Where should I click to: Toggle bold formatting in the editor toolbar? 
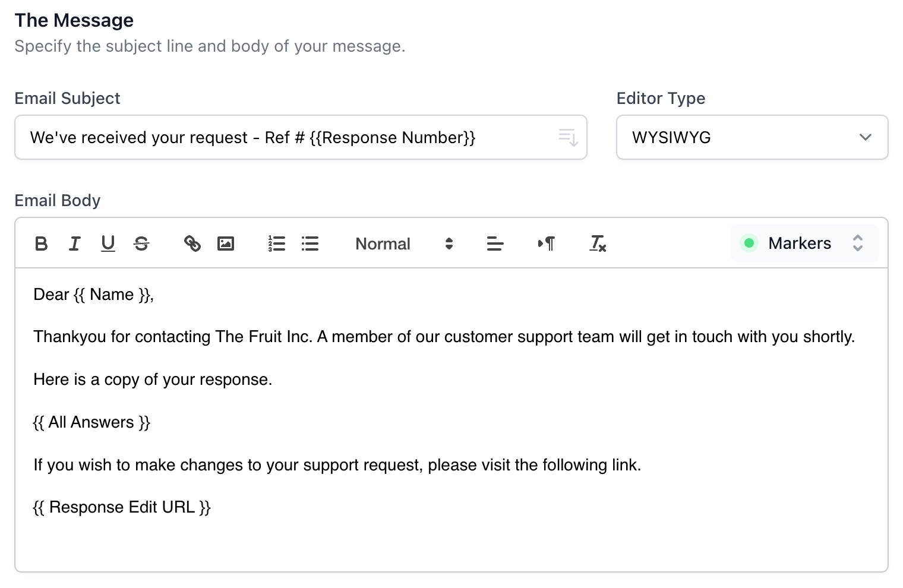click(40, 244)
